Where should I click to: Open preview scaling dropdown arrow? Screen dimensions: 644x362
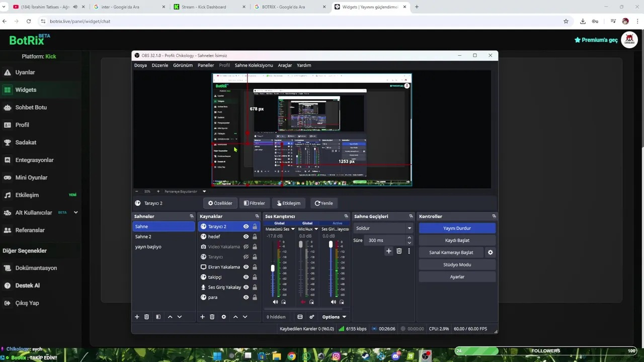coord(204,192)
